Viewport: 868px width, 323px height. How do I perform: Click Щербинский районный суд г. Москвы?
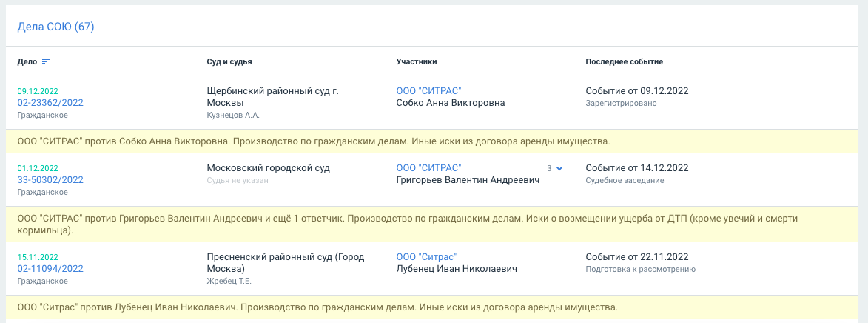(272, 96)
